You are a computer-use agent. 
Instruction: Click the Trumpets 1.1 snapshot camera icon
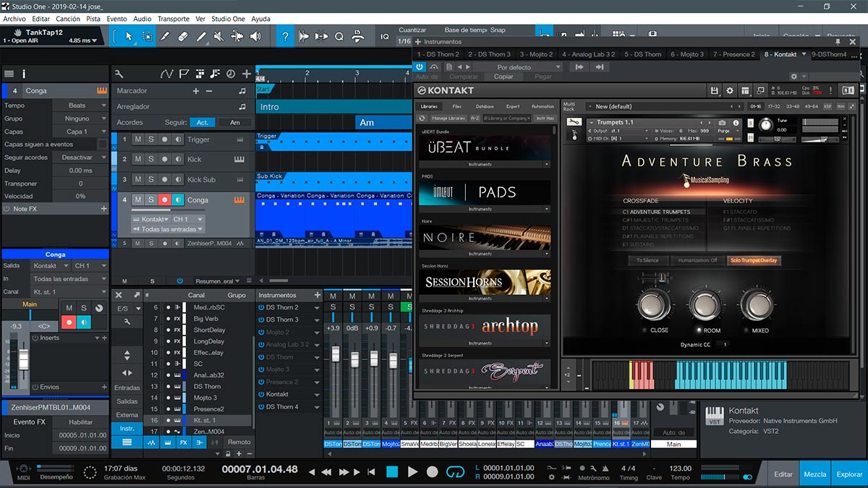(x=721, y=123)
